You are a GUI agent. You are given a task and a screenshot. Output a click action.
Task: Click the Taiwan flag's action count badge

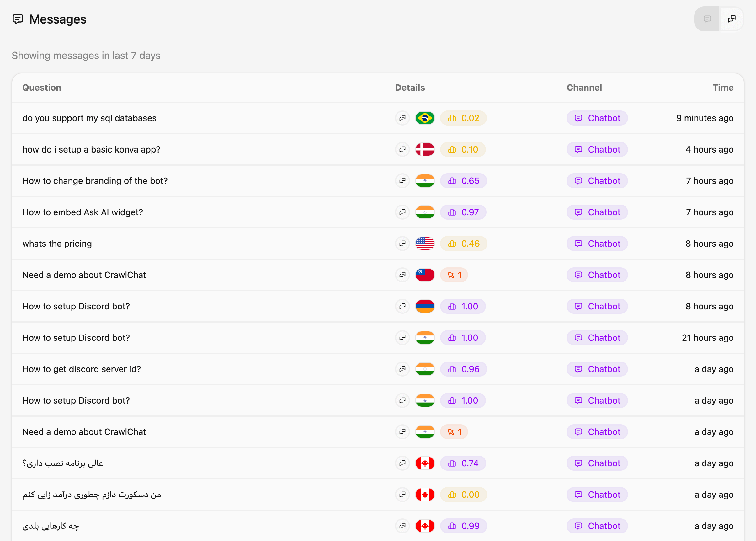(x=454, y=275)
